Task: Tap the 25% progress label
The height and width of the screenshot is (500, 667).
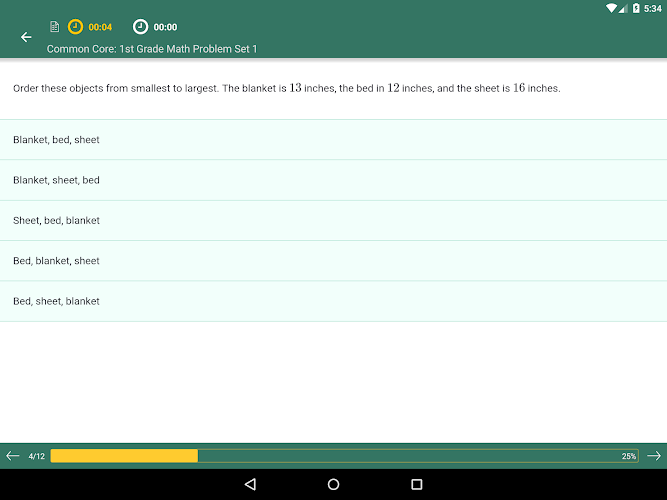Action: [629, 456]
